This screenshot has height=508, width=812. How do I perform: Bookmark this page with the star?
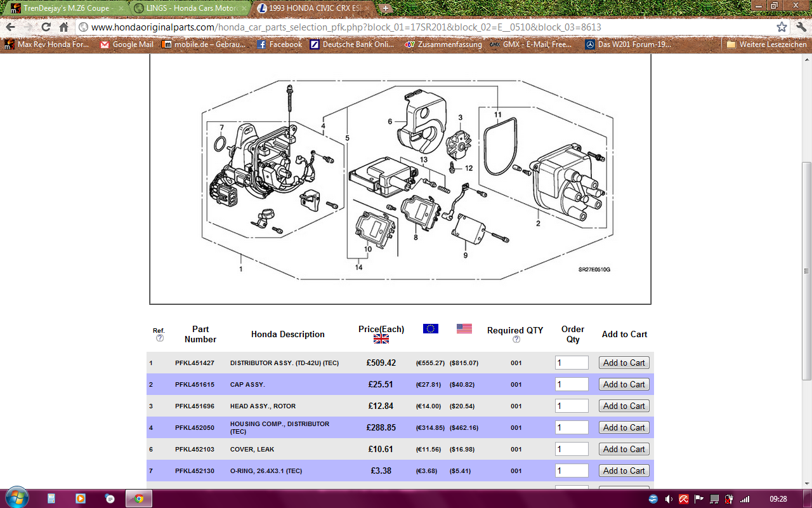(782, 27)
